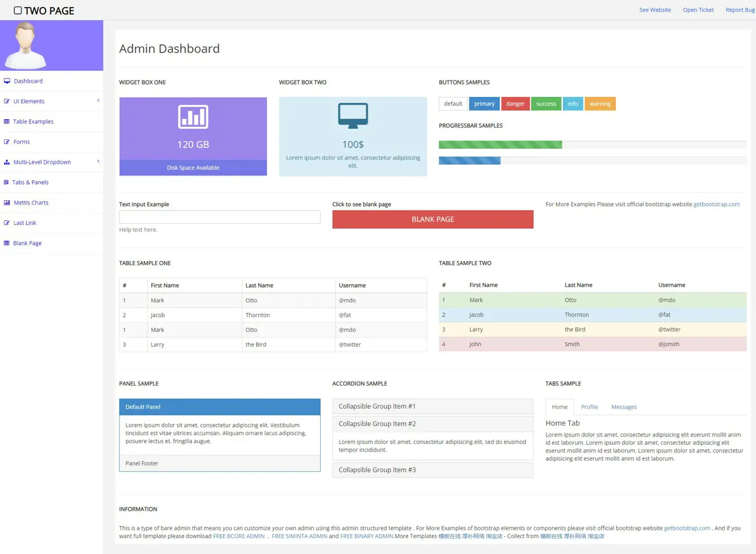Focus the Text Input Example field
The height and width of the screenshot is (554, 756).
pyautogui.click(x=220, y=217)
